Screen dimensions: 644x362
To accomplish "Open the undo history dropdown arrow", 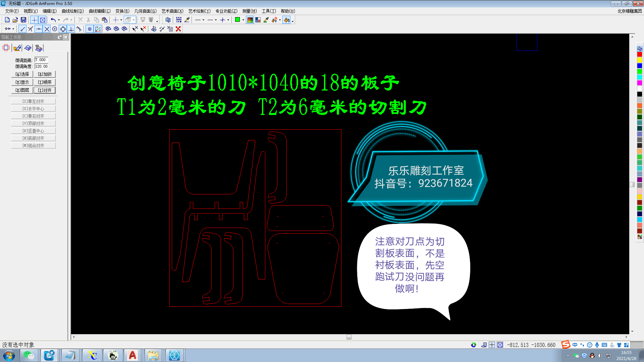I will tap(59, 20).
